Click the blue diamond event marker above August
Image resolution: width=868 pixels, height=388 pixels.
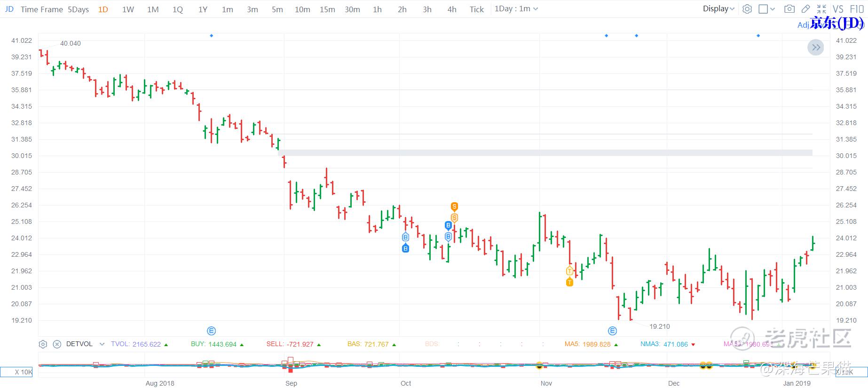click(212, 36)
